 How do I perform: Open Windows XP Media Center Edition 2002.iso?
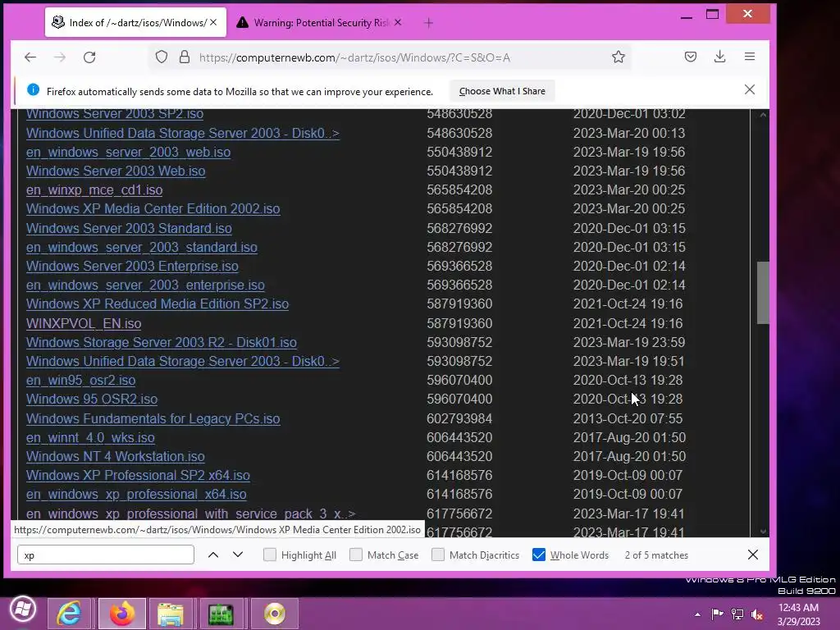(x=153, y=208)
